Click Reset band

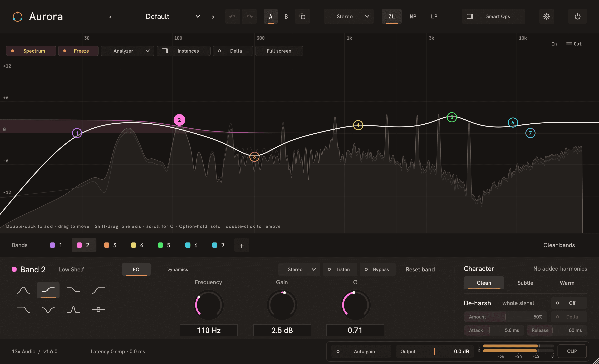coord(420,269)
